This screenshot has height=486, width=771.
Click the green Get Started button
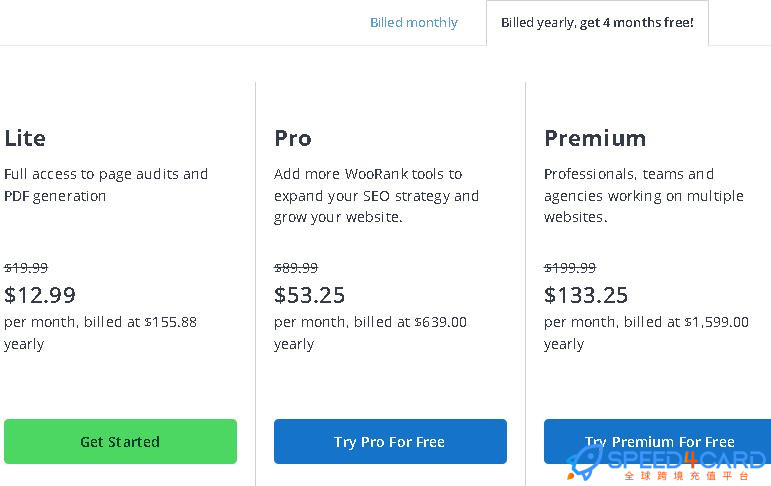[x=120, y=441]
